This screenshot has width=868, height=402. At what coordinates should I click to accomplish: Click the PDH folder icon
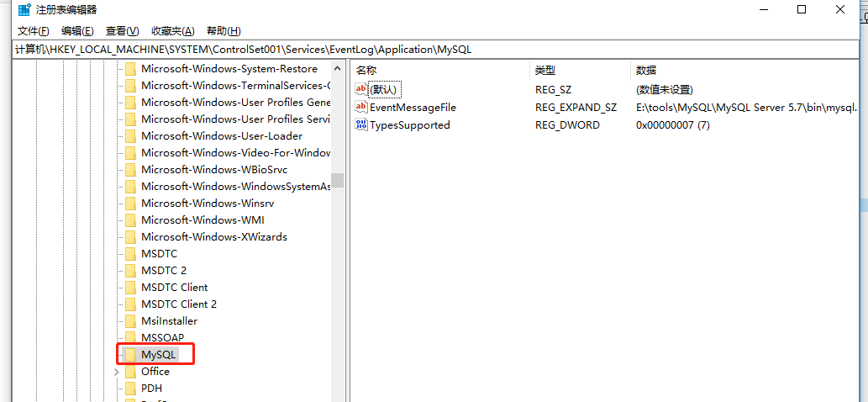point(130,389)
